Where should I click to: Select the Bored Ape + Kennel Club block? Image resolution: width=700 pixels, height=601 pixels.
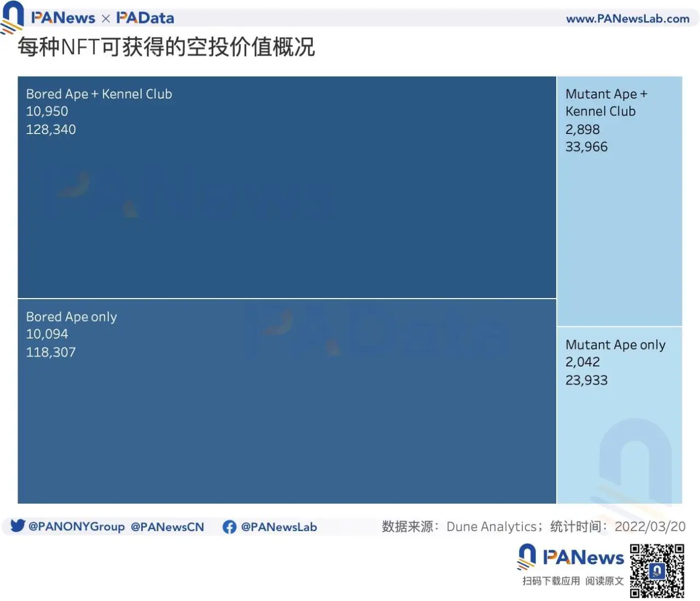coord(287,208)
